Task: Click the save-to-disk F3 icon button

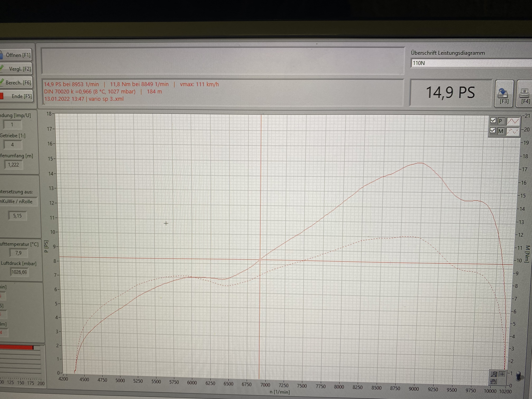Action: pos(504,94)
